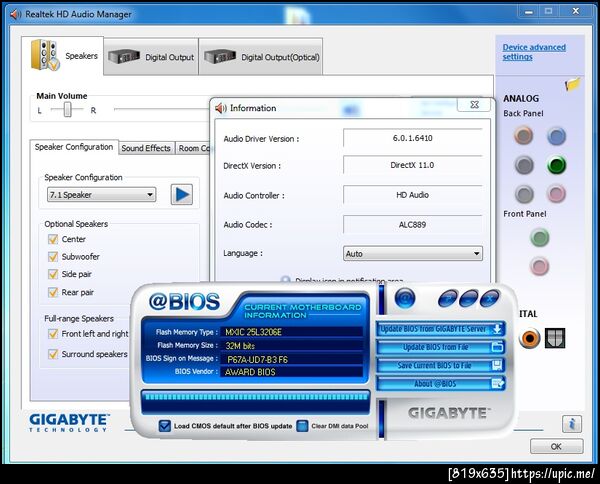Minimize the @BIOS utility window
This screenshot has width=600, height=484.
[x=469, y=298]
